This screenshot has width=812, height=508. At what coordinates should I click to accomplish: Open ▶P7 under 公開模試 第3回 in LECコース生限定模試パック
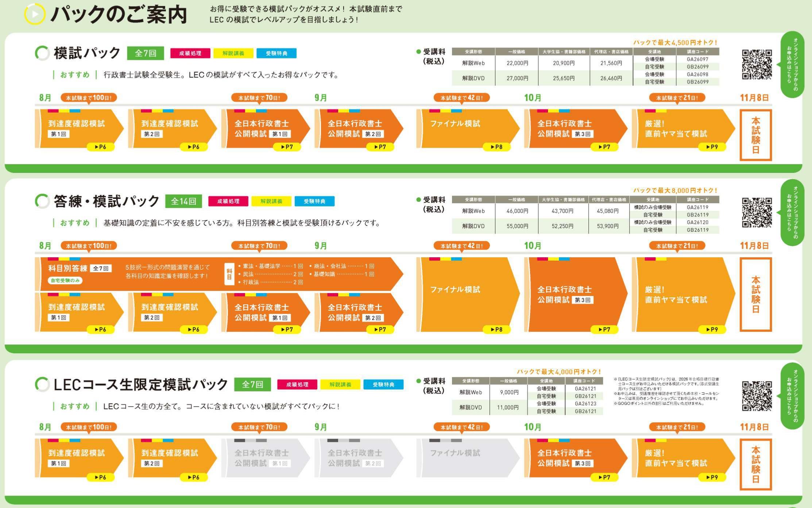tap(604, 477)
